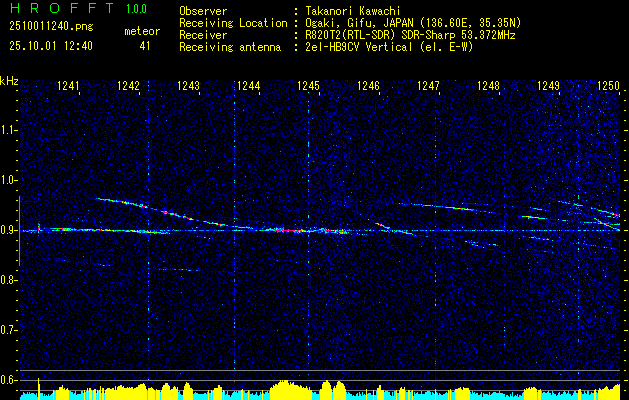Select the 2el-HB9CV Vertical antenna text
Image resolution: width=629 pixels, height=400 pixels.
coord(390,47)
